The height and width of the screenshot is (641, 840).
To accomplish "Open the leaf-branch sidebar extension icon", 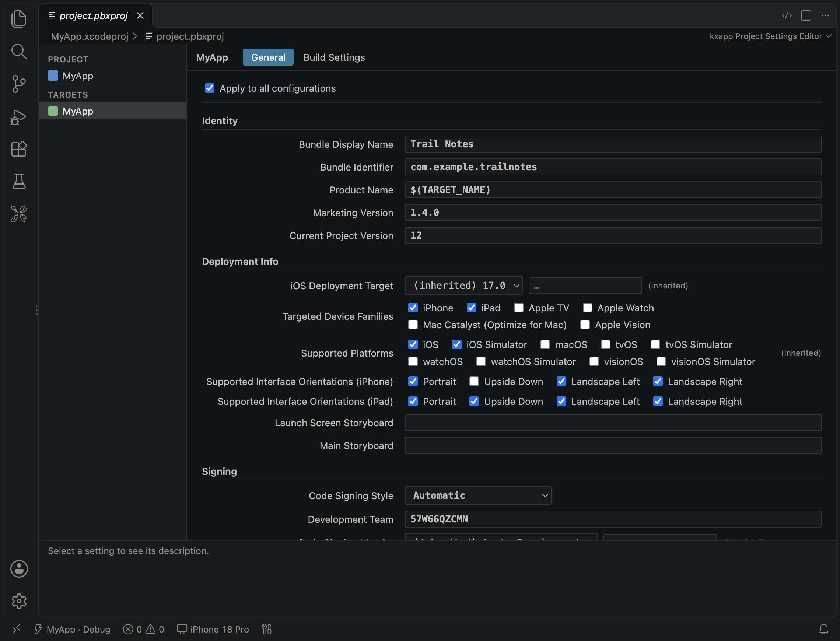I will [x=19, y=214].
